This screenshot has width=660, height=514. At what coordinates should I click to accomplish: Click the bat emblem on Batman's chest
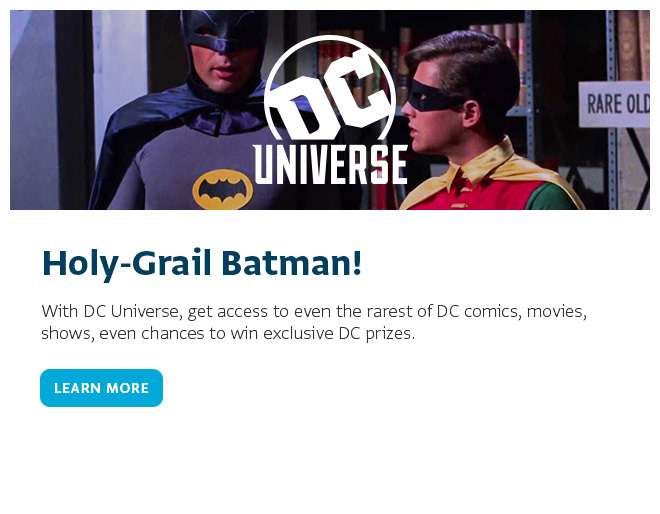(x=222, y=187)
